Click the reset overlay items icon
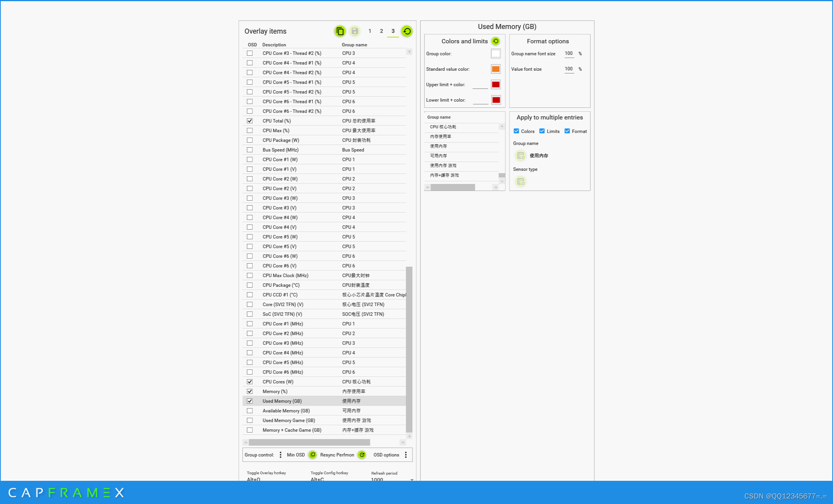The image size is (833, 504). point(407,31)
